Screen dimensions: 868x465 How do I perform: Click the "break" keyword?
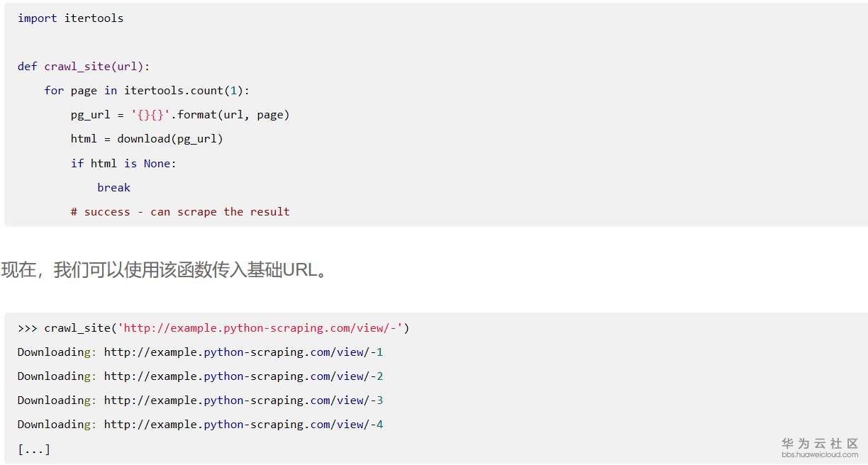[114, 187]
